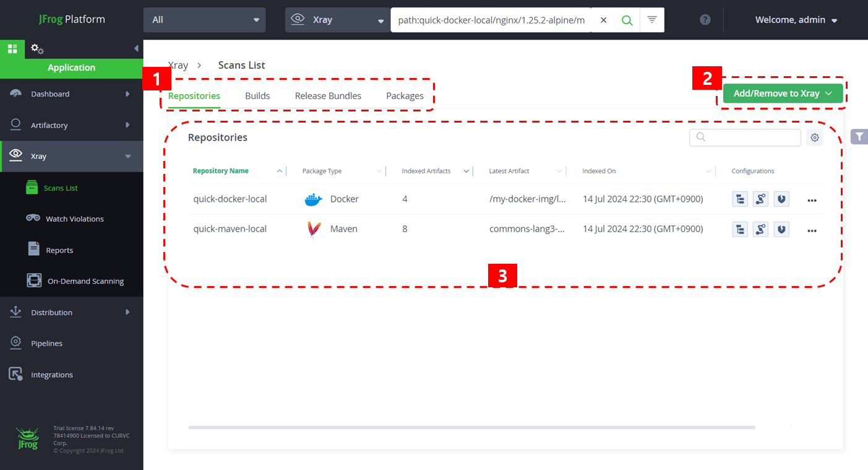The image size is (868, 470).
Task: Switch to the Packages tab
Action: tap(405, 96)
